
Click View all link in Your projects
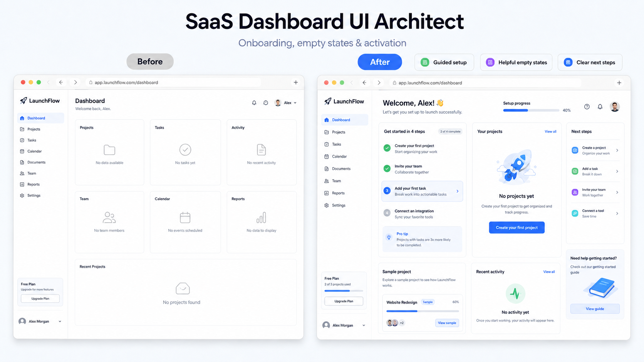[550, 132]
